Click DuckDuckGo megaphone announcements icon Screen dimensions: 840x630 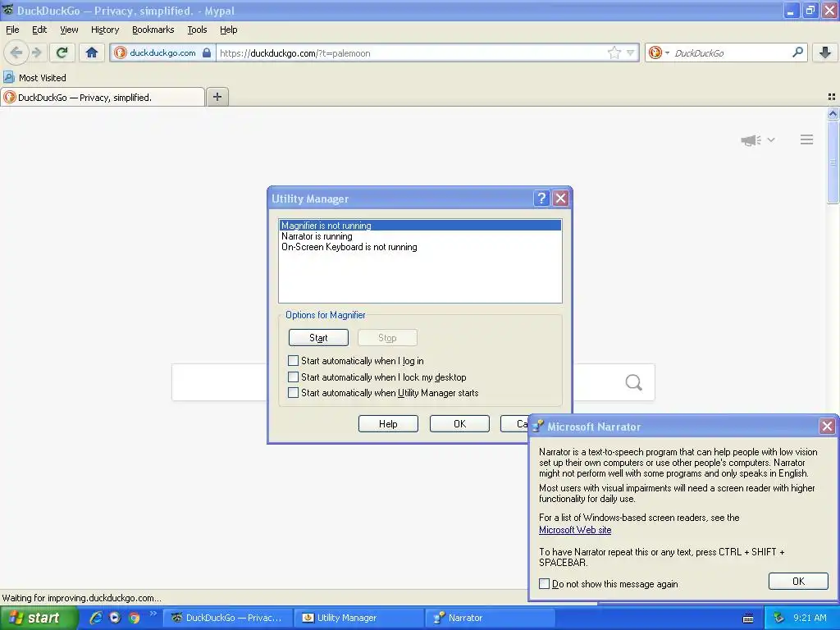click(751, 140)
